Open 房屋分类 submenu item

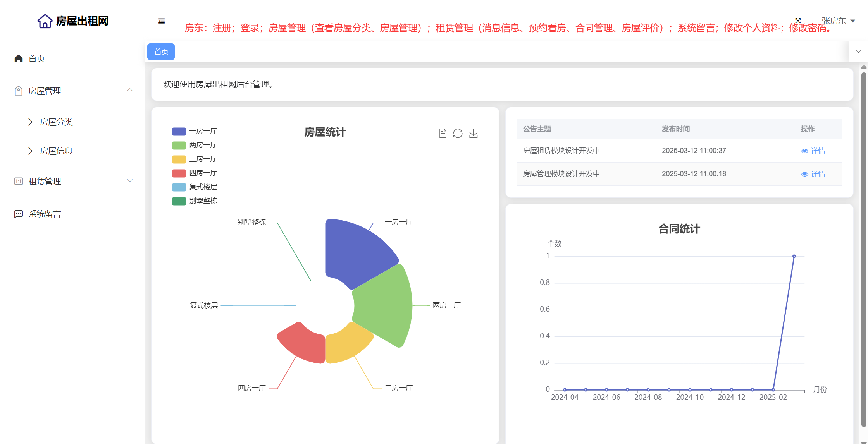click(x=56, y=122)
